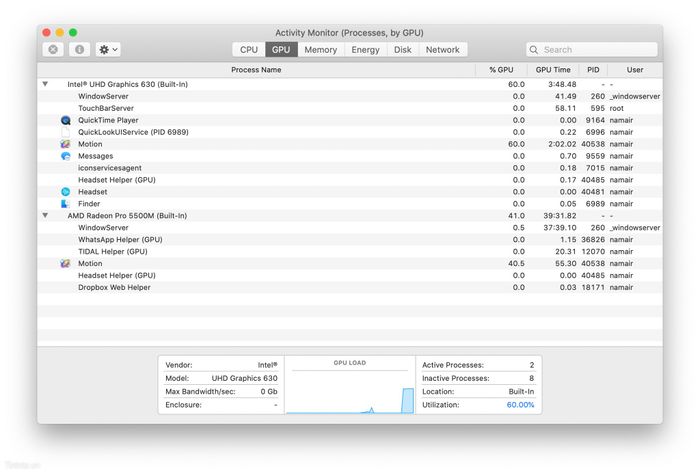Click the Motion icon under Intel UHD Graphics
This screenshot has height=473, width=700.
coord(65,144)
